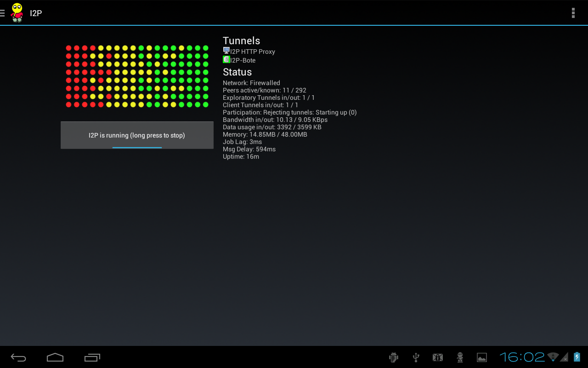Click Uptime: 16m line
The width and height of the screenshot is (588, 368).
point(241,156)
